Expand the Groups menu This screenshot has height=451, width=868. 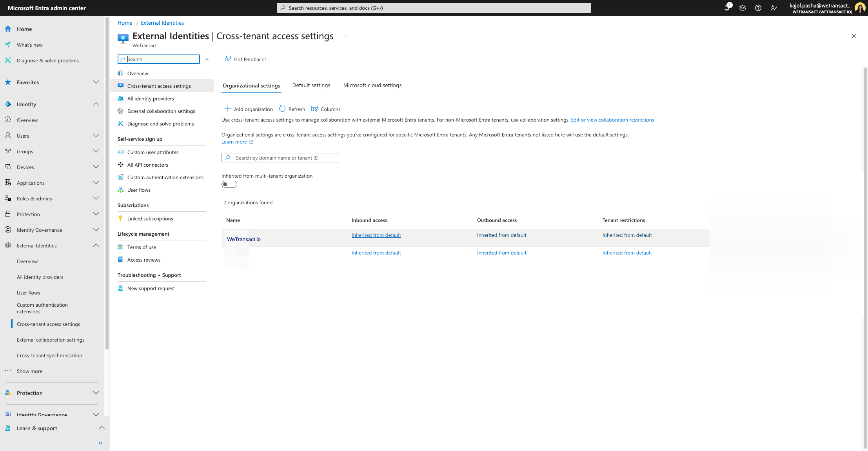pyautogui.click(x=96, y=151)
